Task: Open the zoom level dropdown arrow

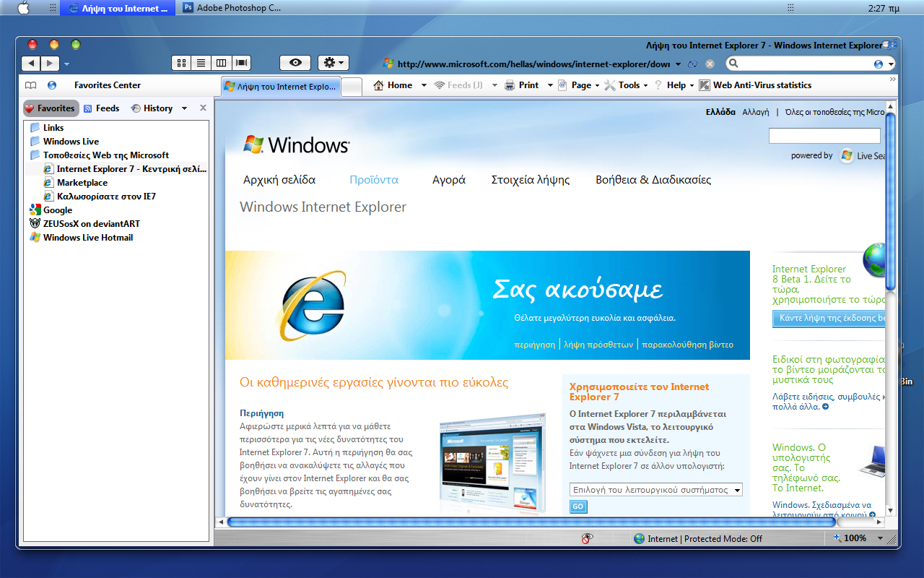Action: [x=880, y=538]
